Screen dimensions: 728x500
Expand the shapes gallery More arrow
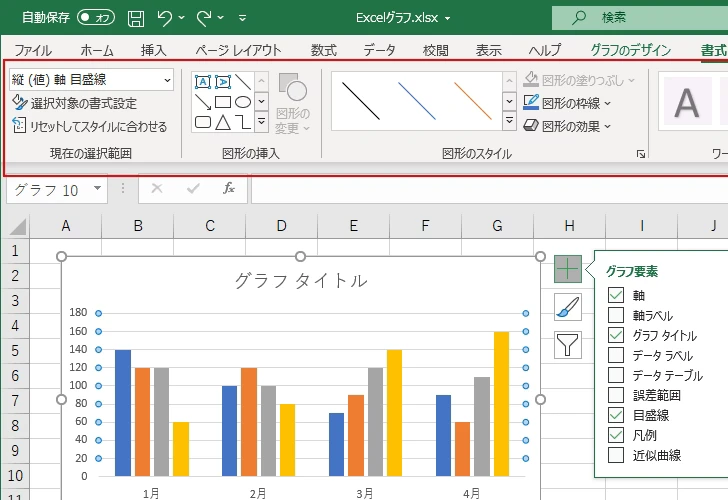tap(261, 122)
